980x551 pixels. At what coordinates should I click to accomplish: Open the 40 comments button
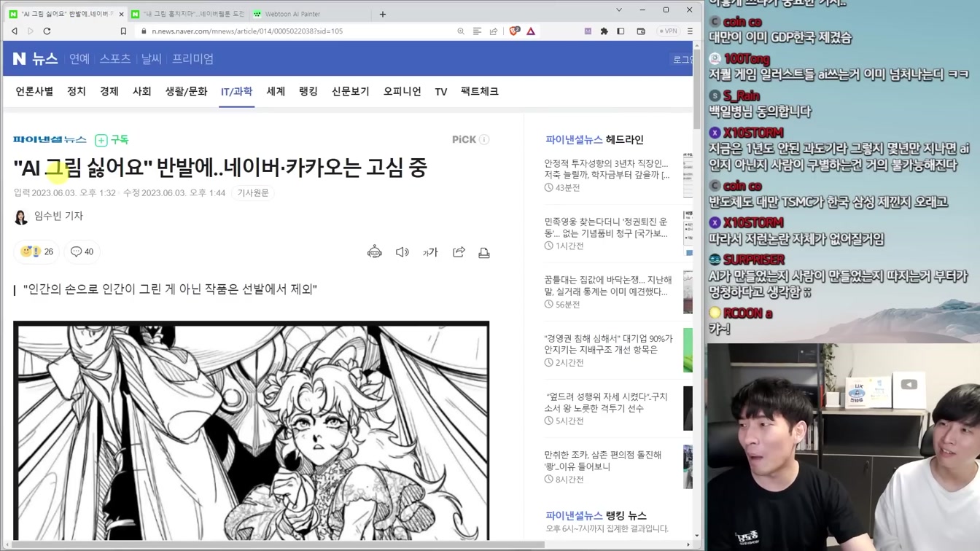pos(82,251)
